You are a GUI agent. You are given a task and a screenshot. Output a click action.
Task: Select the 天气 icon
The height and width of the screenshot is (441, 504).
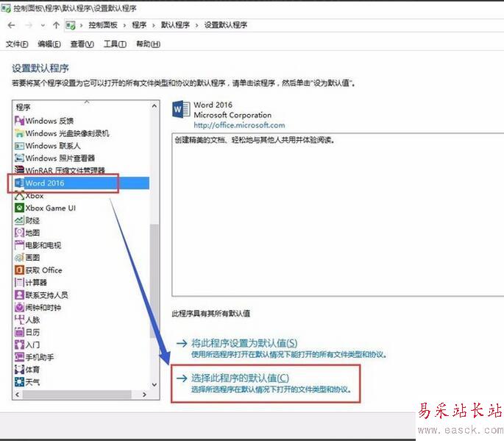(x=19, y=382)
